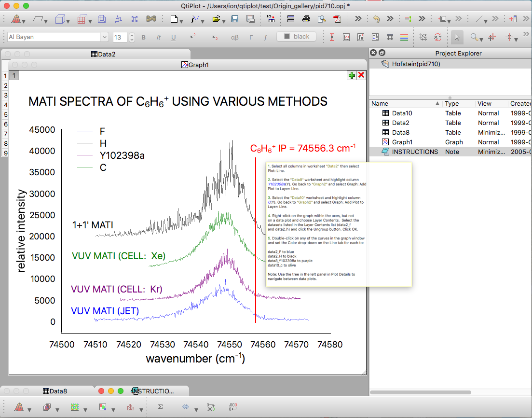Click the black text color button
The image size is (532, 418).
296,37
